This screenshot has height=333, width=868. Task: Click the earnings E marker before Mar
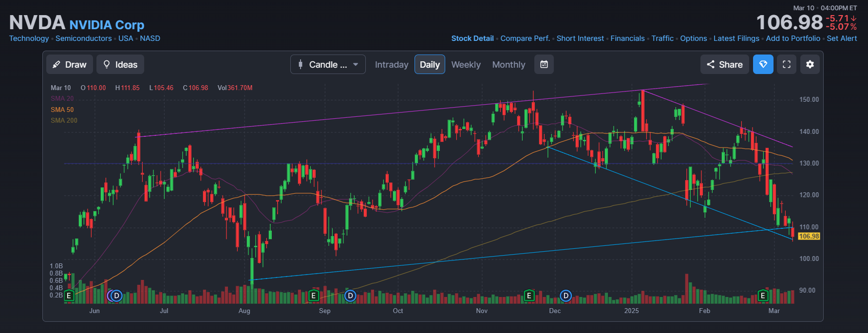pos(763,296)
